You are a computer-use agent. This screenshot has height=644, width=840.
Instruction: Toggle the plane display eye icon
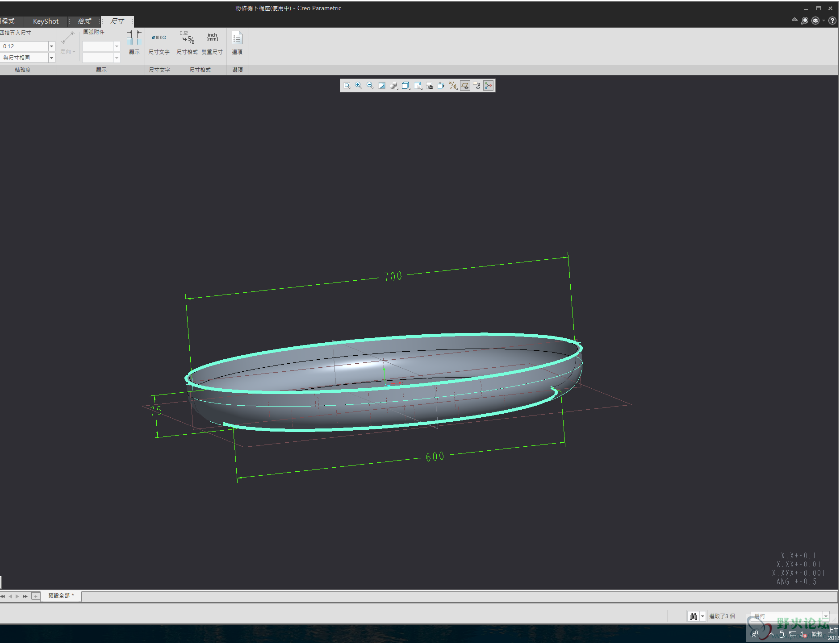click(465, 85)
